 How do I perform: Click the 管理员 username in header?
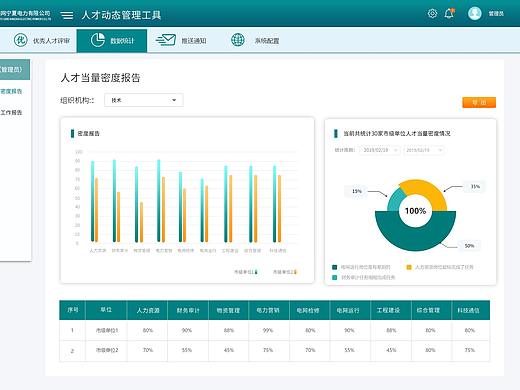(496, 14)
